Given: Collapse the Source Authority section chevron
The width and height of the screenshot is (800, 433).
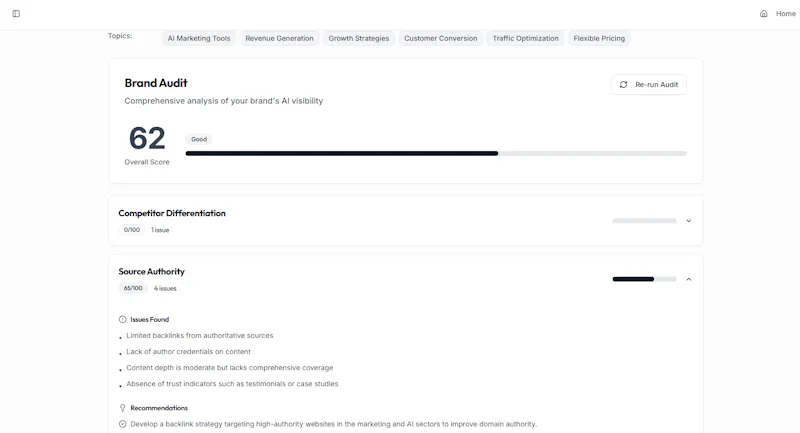Looking at the screenshot, I should (689, 279).
